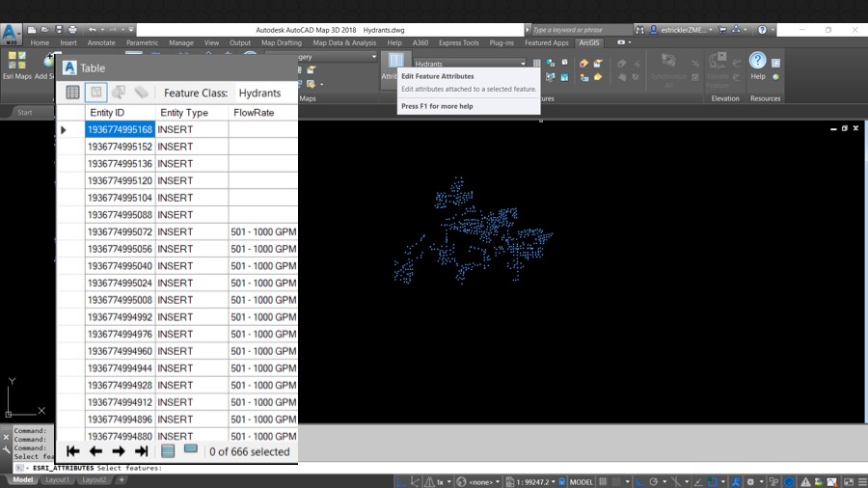This screenshot has width=868, height=488.
Task: Open a file via quick access toolbar
Action: (x=45, y=30)
